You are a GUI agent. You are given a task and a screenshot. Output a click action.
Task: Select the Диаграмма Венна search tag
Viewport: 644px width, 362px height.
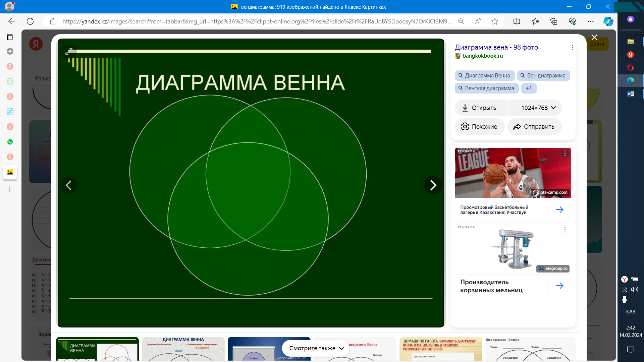pyautogui.click(x=484, y=76)
